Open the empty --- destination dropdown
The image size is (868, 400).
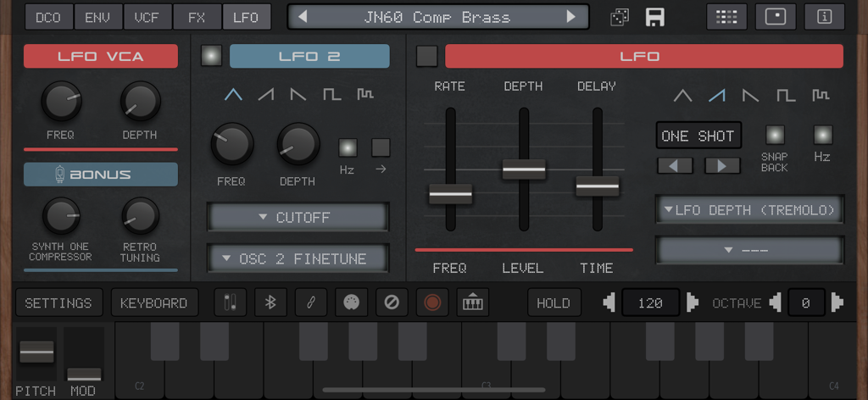(749, 250)
